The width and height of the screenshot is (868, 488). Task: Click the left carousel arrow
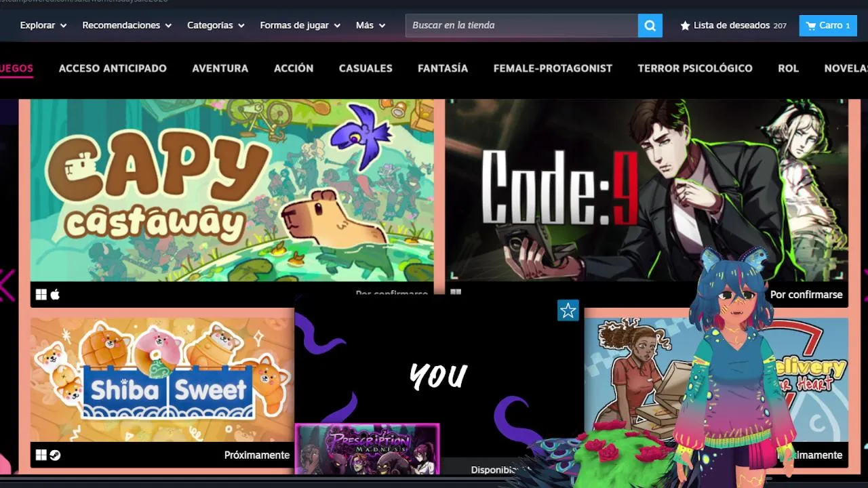pyautogui.click(x=6, y=285)
